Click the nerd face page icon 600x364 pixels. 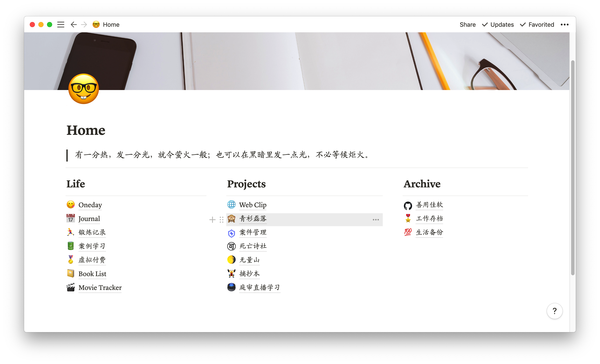84,89
